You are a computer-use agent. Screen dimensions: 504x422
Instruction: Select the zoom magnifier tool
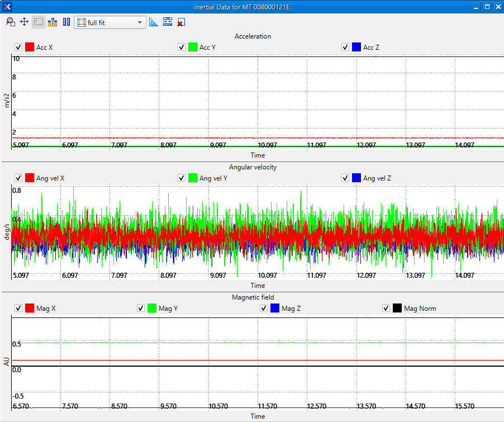[x=10, y=22]
